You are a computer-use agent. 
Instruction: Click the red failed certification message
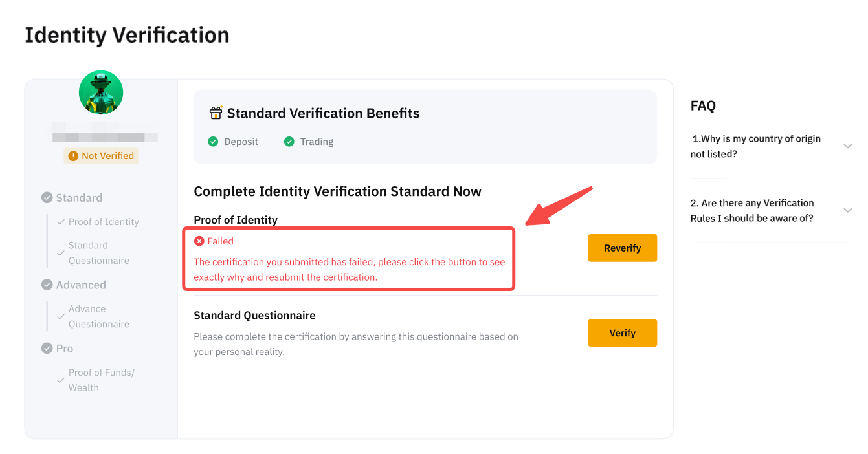350,270
